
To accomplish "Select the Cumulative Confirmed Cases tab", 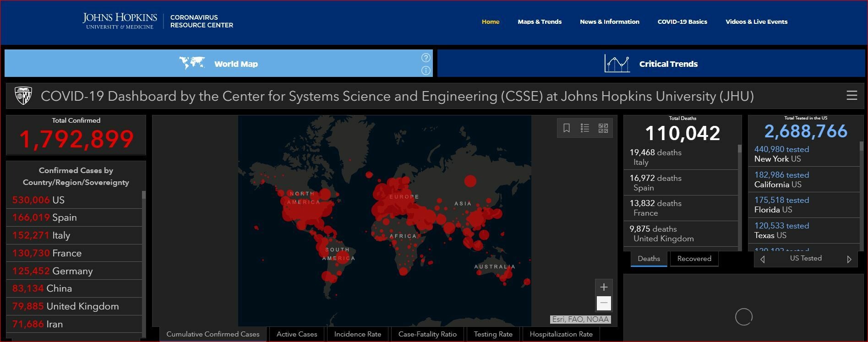I will 213,334.
